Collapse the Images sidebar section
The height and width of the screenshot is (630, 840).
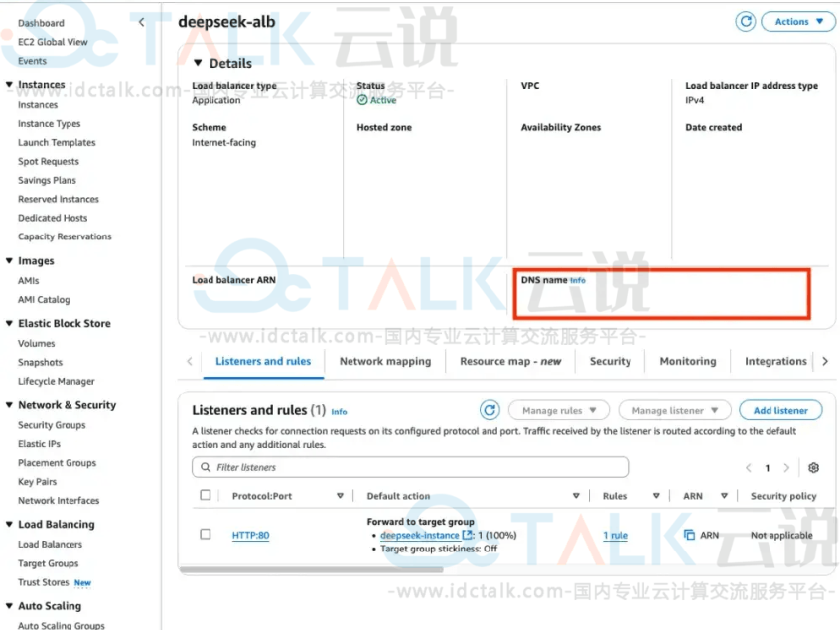9,260
